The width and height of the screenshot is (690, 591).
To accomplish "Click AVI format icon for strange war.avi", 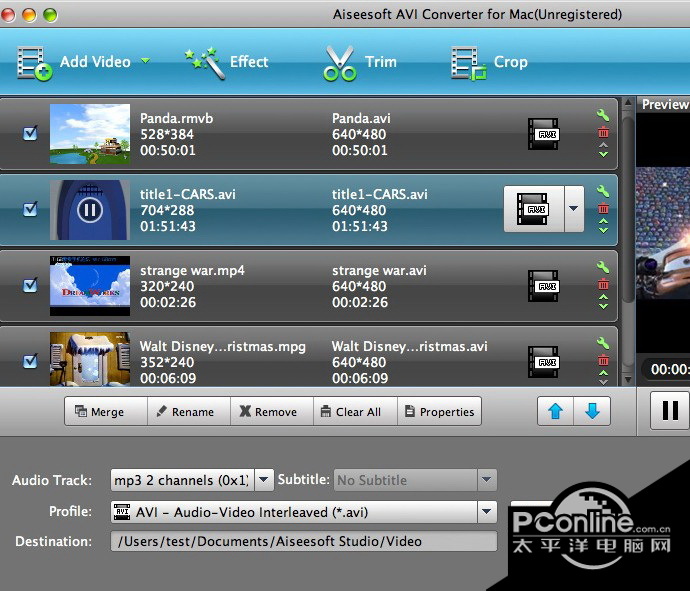I will click(x=543, y=286).
